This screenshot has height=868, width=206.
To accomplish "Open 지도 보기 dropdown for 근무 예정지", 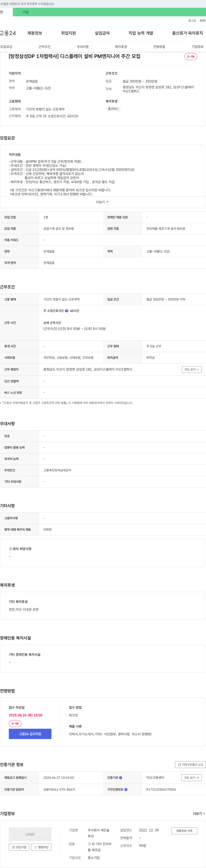I will 192,369.
